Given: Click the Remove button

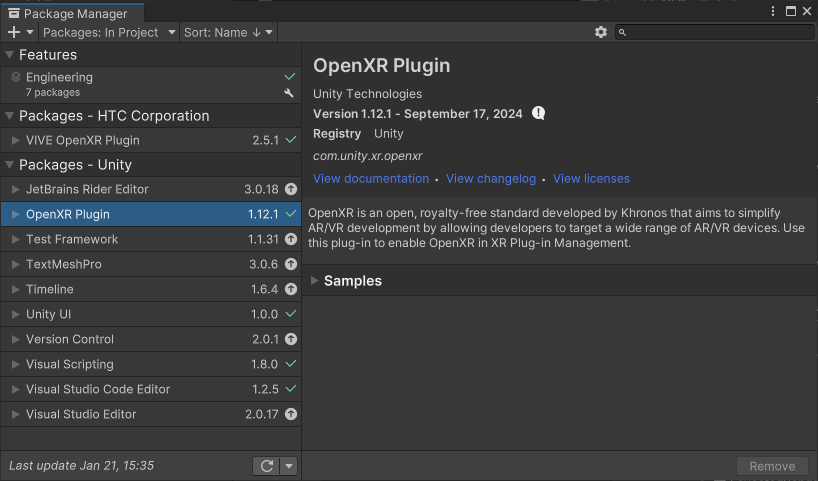Looking at the screenshot, I should tap(772, 466).
